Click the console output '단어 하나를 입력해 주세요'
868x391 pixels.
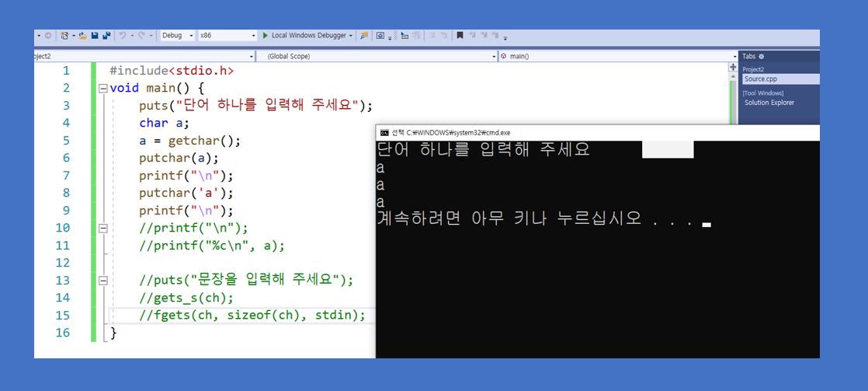483,150
